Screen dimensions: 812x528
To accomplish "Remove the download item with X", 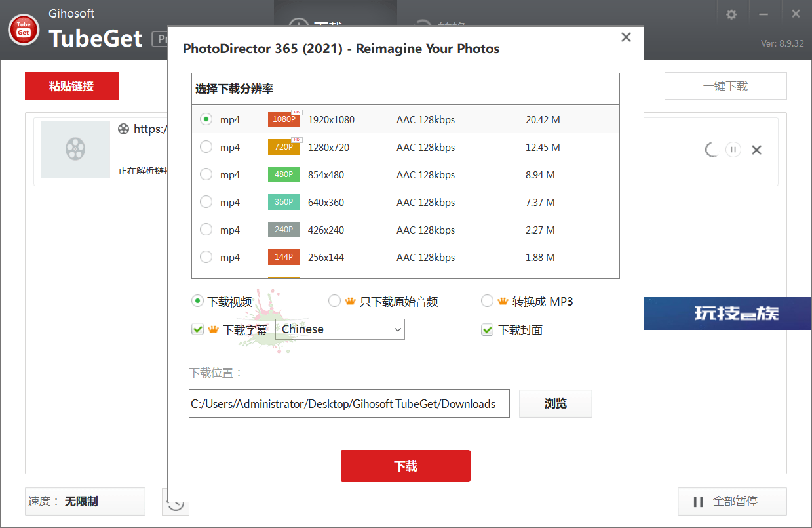I will tap(756, 150).
